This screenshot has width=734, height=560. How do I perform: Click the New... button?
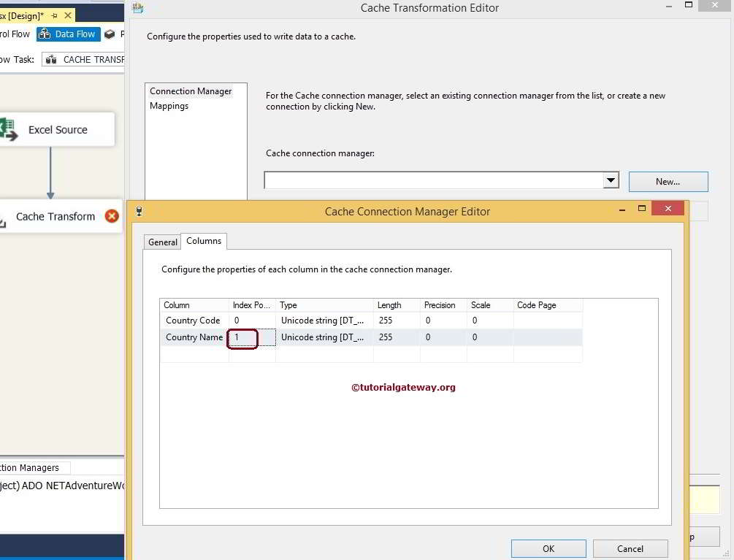tap(668, 181)
